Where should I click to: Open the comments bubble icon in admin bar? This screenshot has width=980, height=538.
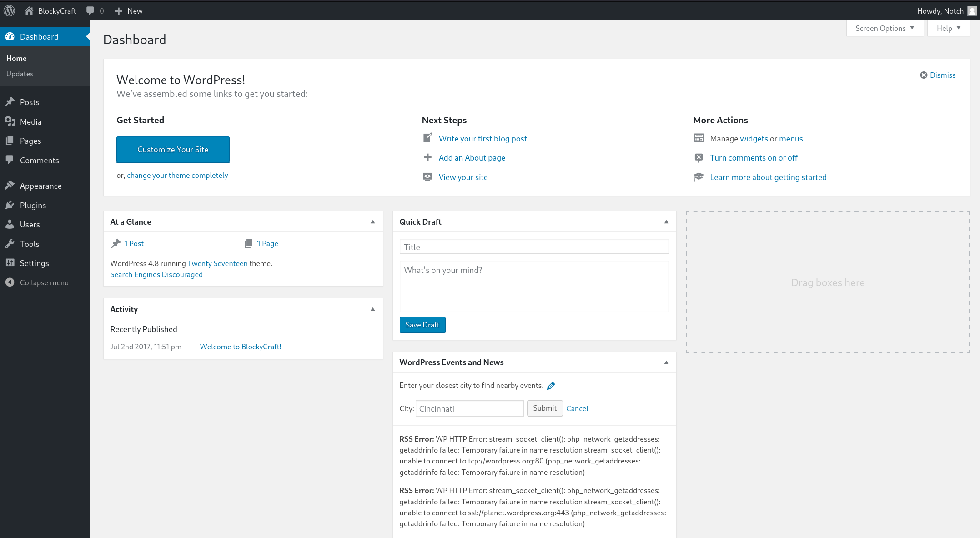pos(90,10)
